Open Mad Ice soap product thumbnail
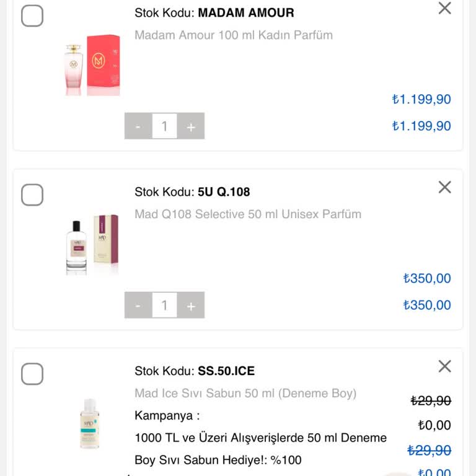The width and height of the screenshot is (476, 476). [90, 423]
